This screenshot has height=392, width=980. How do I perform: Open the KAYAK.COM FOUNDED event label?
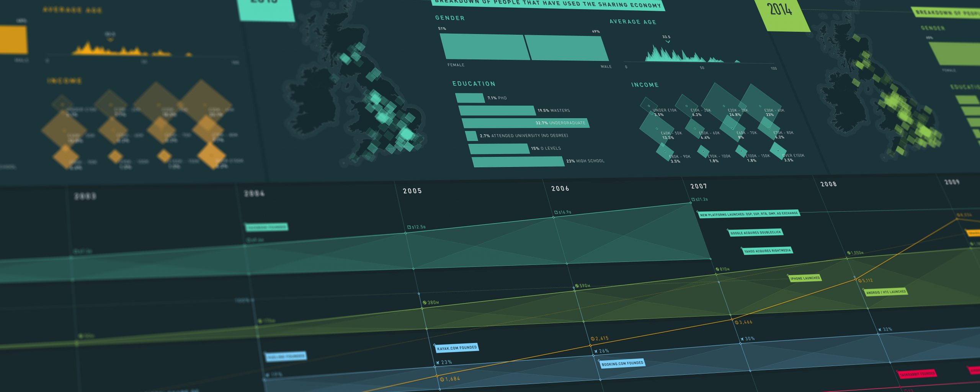click(457, 348)
